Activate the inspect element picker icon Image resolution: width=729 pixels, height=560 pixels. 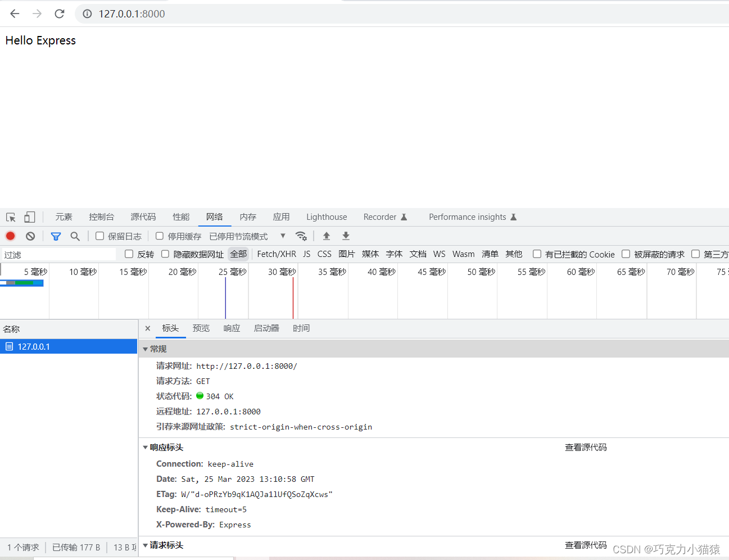[x=11, y=217]
